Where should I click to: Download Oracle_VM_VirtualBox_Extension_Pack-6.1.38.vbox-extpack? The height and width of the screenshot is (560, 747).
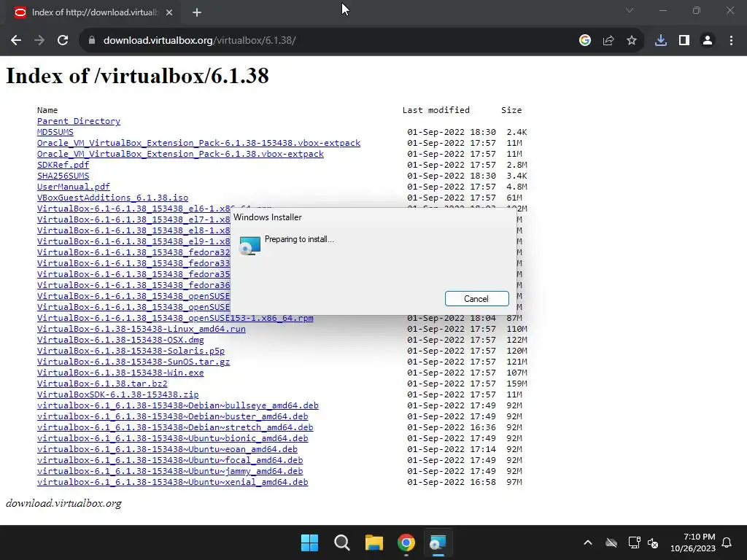point(181,155)
